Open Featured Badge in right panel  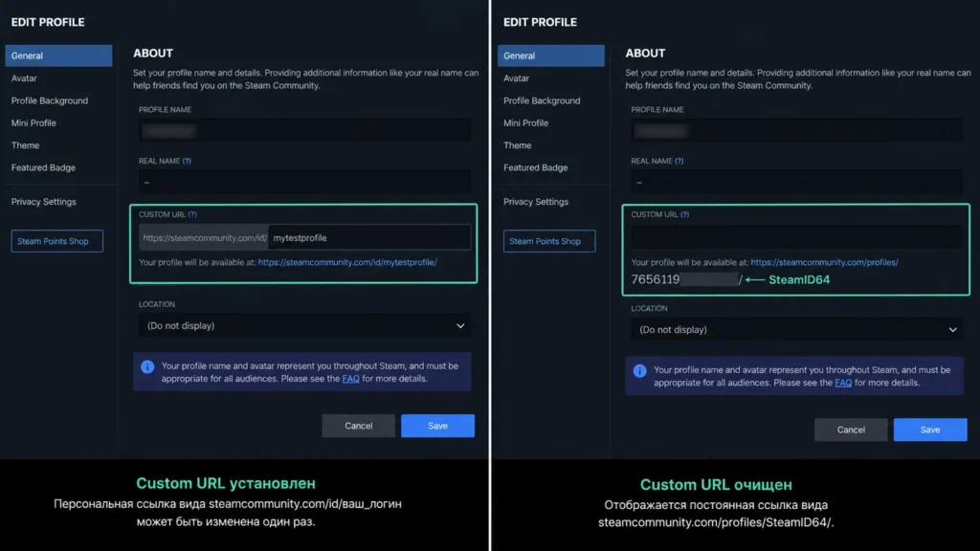536,167
